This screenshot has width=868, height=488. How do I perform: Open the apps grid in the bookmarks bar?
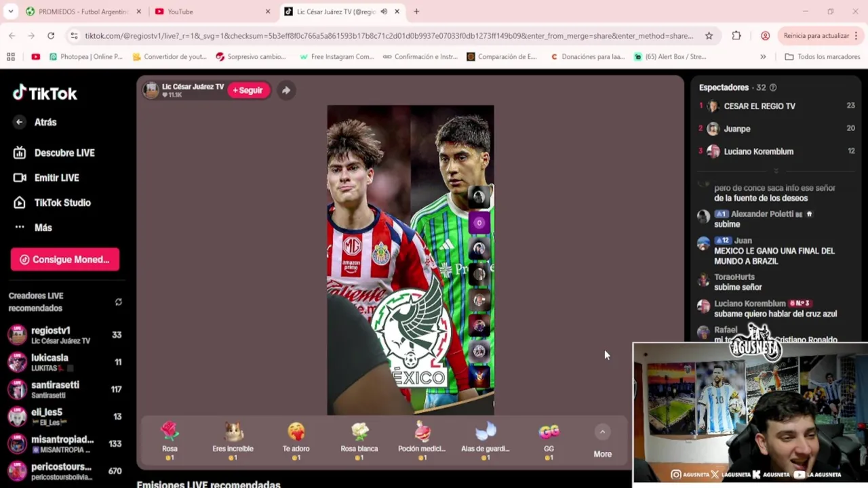point(10,57)
